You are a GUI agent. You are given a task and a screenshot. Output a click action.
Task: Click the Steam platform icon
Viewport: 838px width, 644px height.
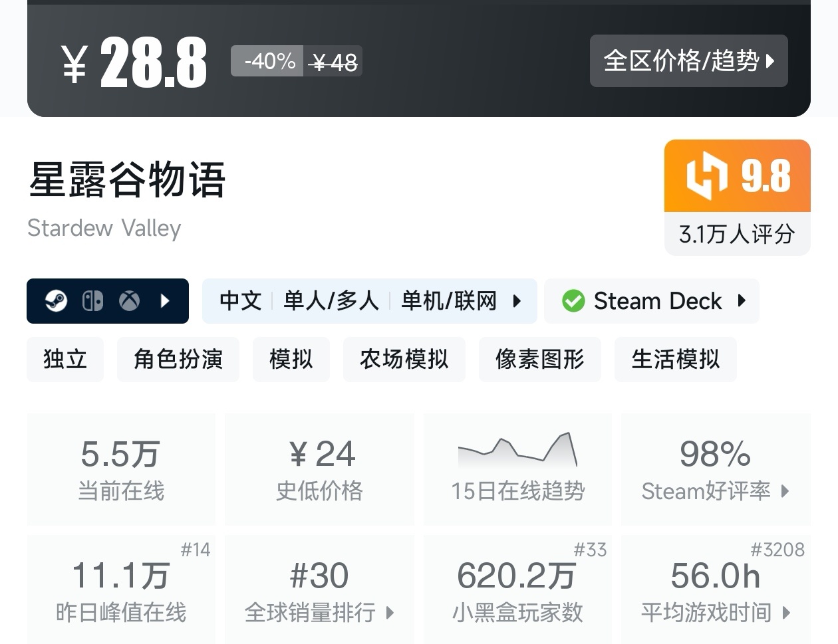pyautogui.click(x=56, y=301)
